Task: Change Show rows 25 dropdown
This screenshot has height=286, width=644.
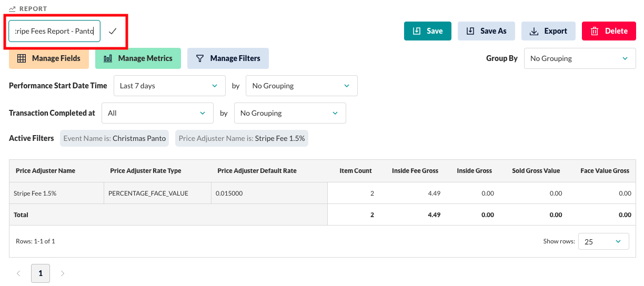Action: pyautogui.click(x=603, y=241)
